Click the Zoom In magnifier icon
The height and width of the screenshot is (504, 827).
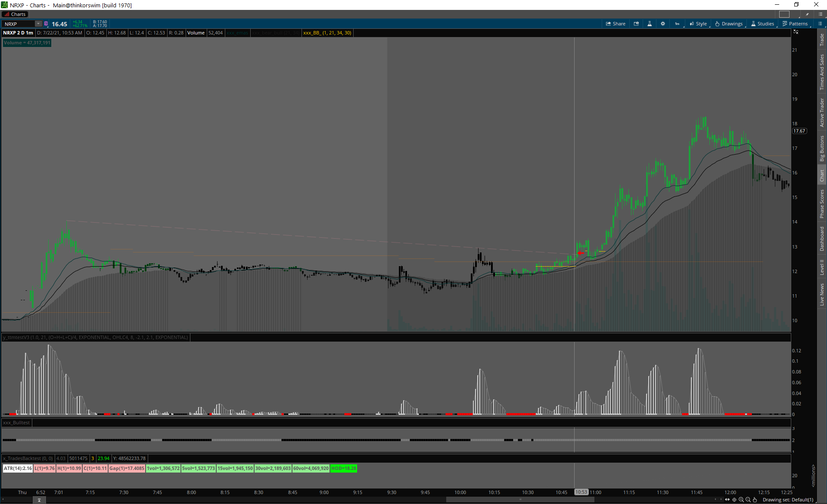click(741, 500)
